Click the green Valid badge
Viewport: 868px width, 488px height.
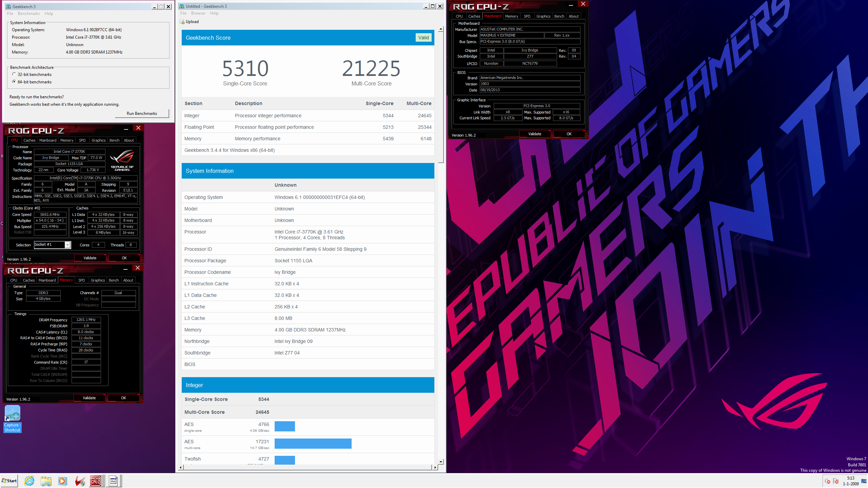coord(423,38)
